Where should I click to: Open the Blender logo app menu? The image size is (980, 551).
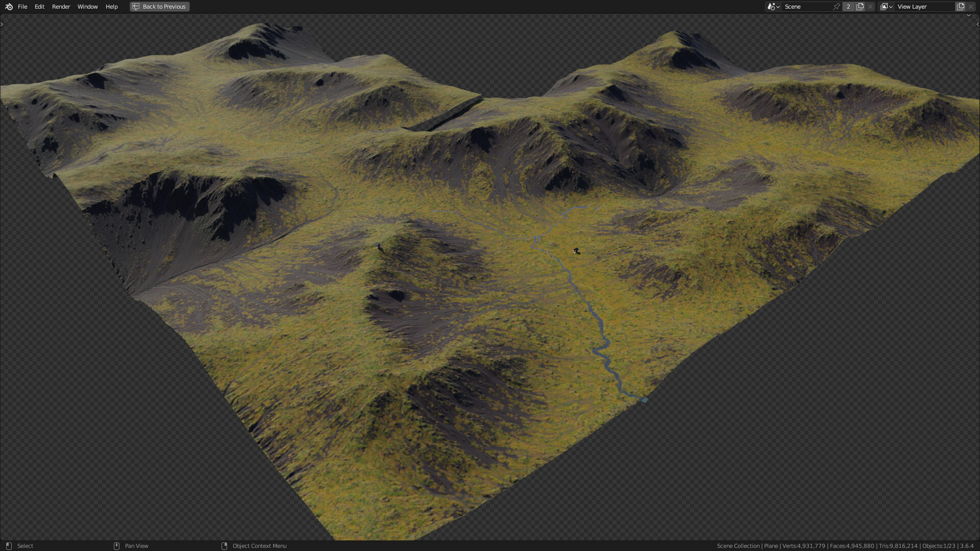point(9,7)
